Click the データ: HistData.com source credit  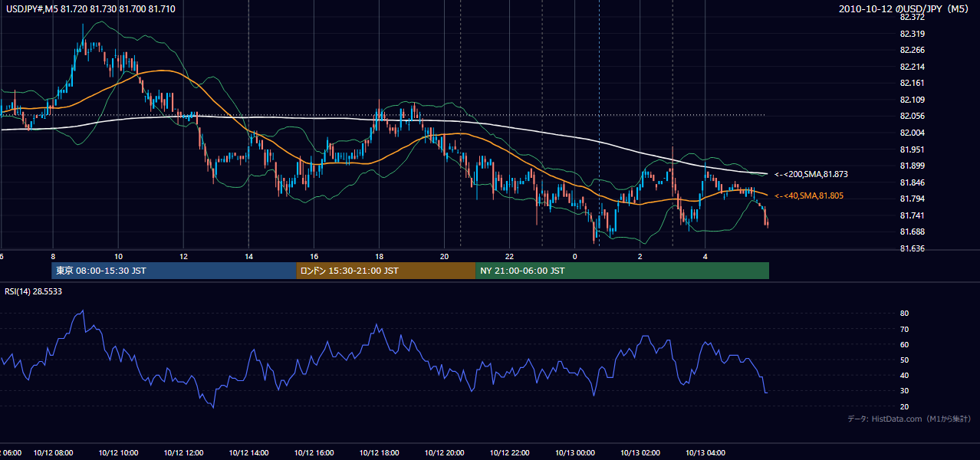(909, 419)
